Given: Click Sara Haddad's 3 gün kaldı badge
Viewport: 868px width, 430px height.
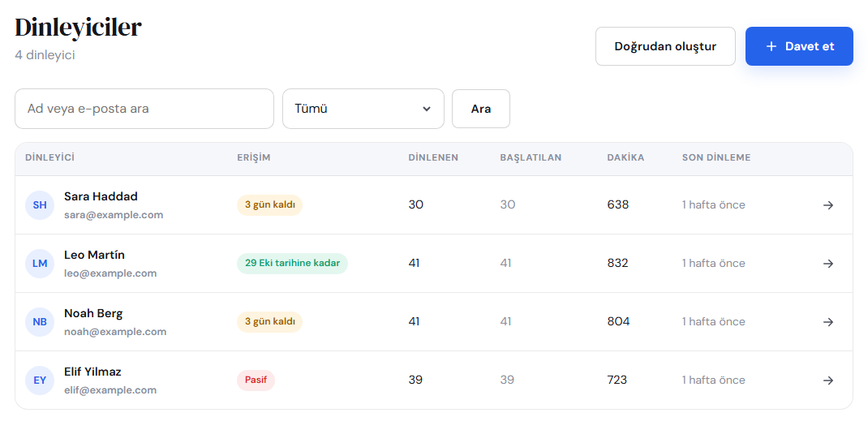Looking at the screenshot, I should pos(269,205).
